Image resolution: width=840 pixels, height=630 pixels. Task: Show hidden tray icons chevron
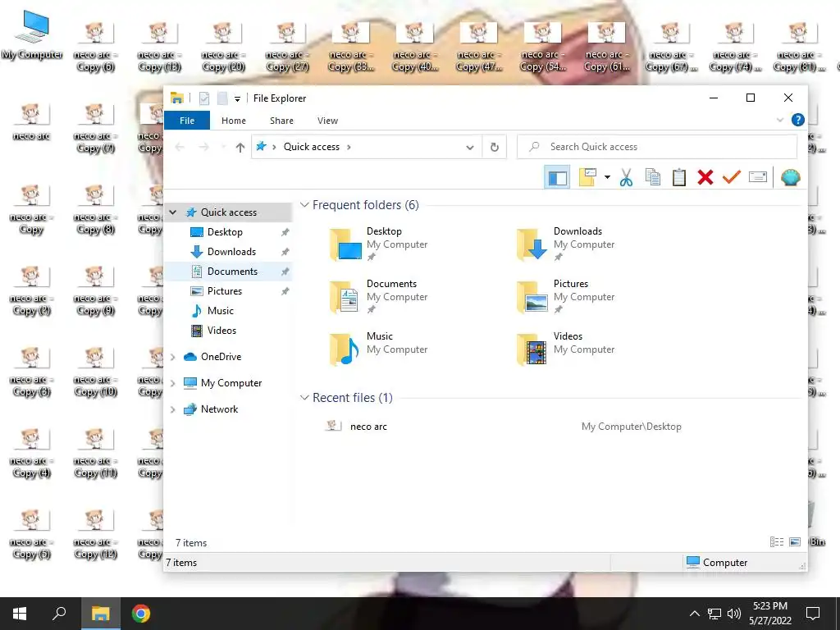[694, 614]
